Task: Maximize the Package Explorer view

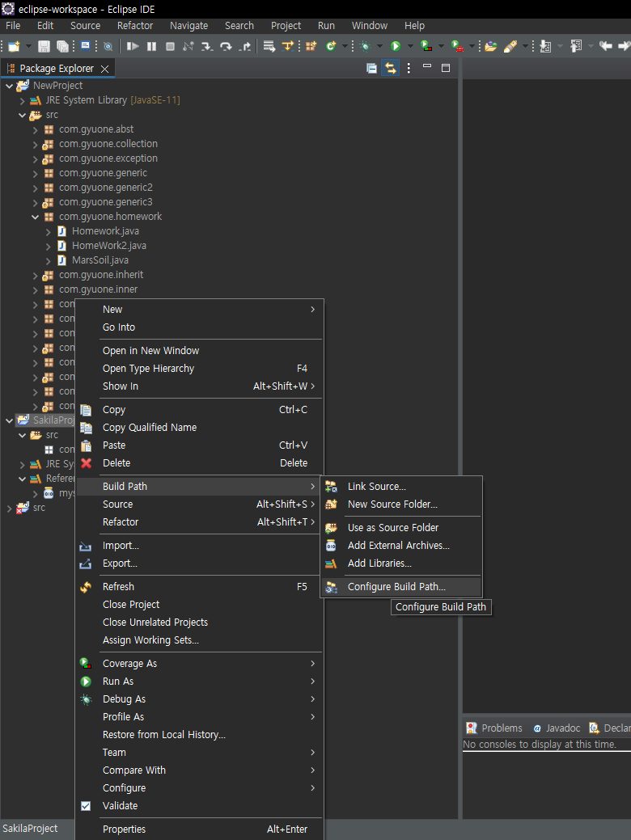Action: 446,68
